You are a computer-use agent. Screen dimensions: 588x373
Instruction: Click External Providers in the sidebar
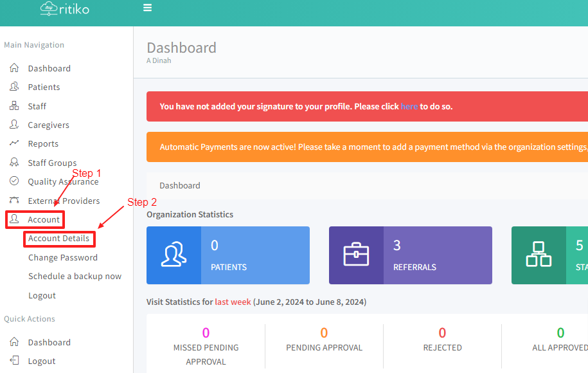[x=64, y=201]
